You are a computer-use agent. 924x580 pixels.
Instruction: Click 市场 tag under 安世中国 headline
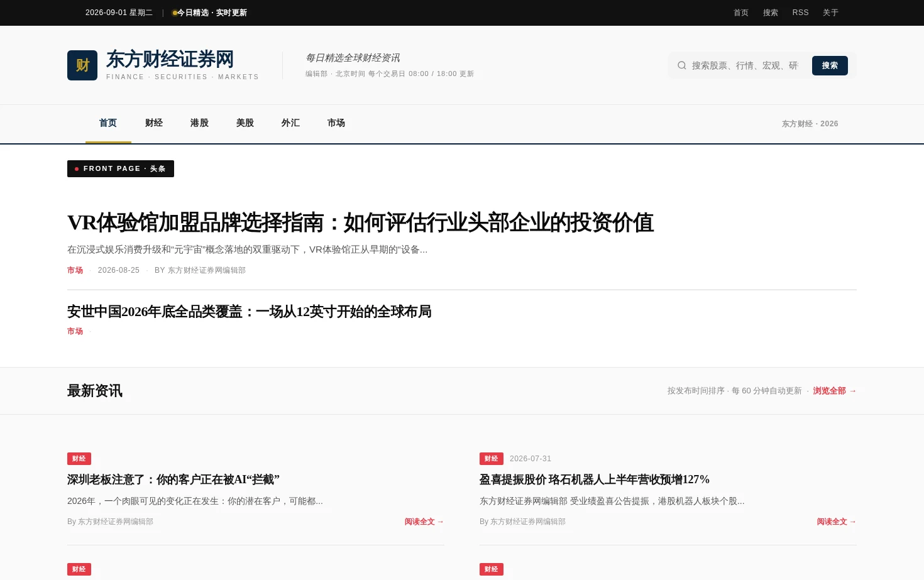[75, 331]
